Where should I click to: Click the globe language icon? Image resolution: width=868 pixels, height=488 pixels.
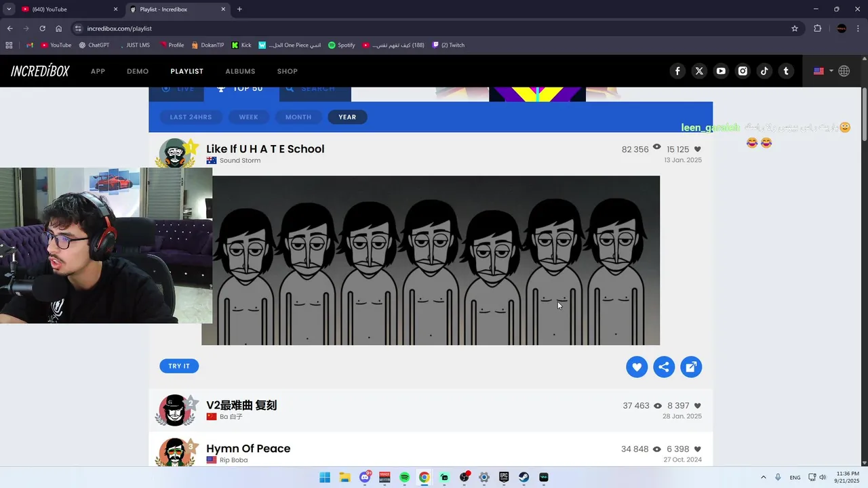tap(844, 71)
